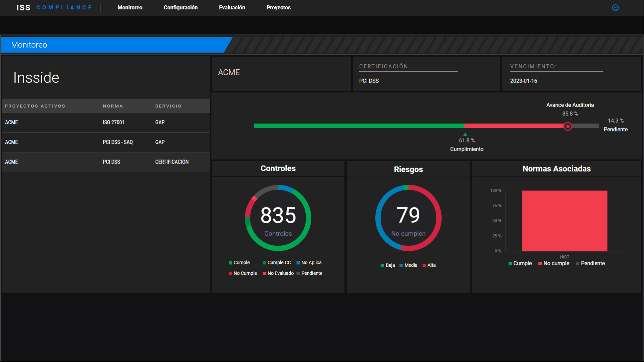Open the user profile icon
The width and height of the screenshot is (644, 362).
click(615, 8)
